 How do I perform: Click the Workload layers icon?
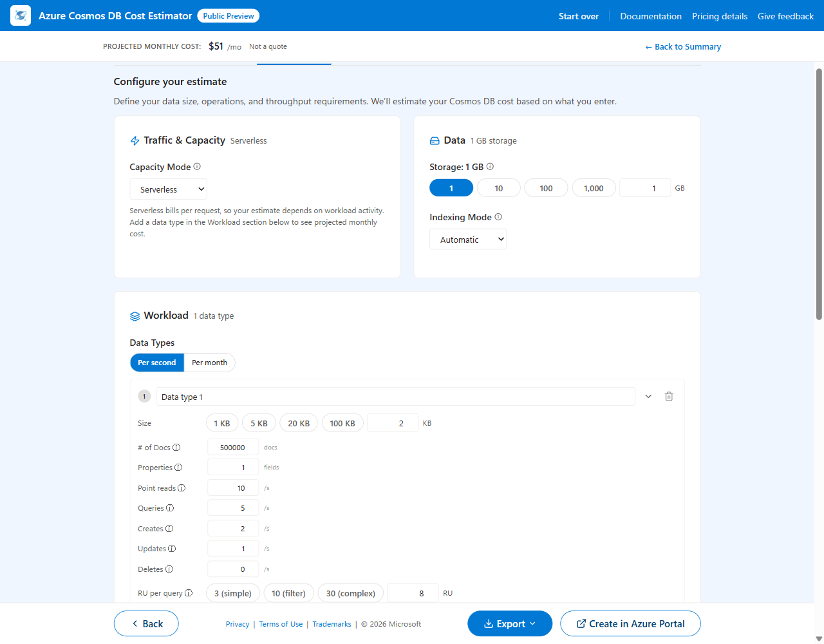[x=135, y=316]
